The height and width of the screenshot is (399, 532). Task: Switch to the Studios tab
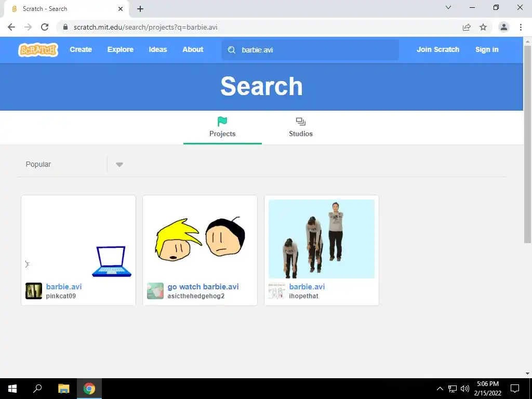[x=301, y=128]
